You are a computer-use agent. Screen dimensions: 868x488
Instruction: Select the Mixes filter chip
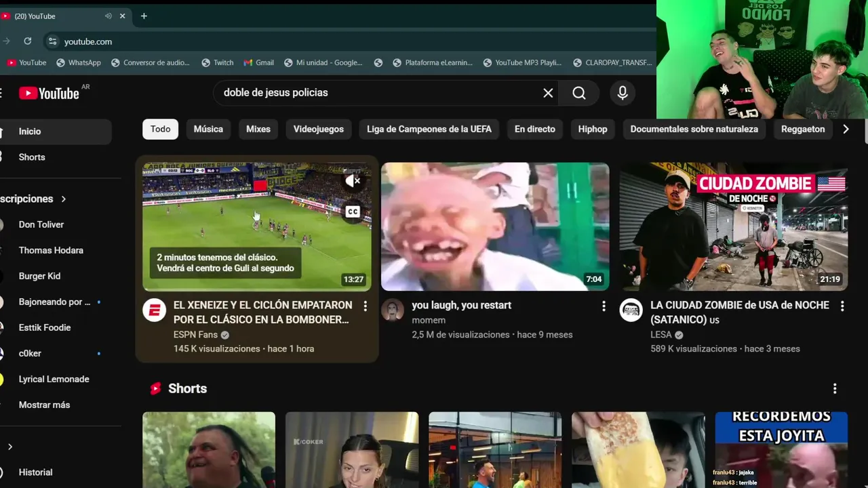coord(258,129)
